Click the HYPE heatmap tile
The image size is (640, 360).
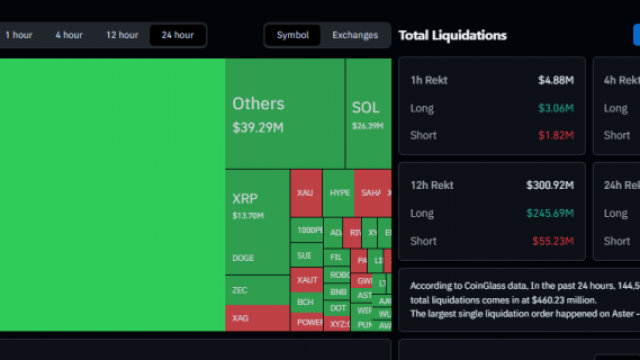click(338, 193)
